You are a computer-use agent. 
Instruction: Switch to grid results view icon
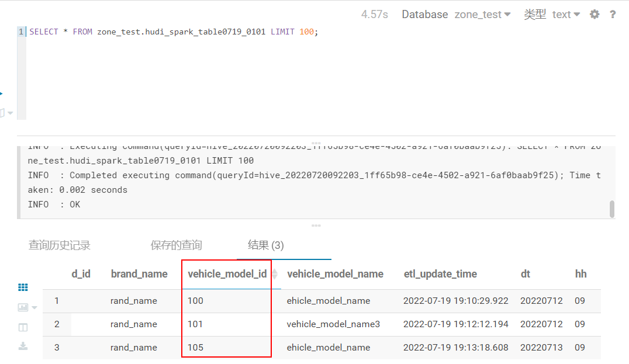(x=23, y=287)
